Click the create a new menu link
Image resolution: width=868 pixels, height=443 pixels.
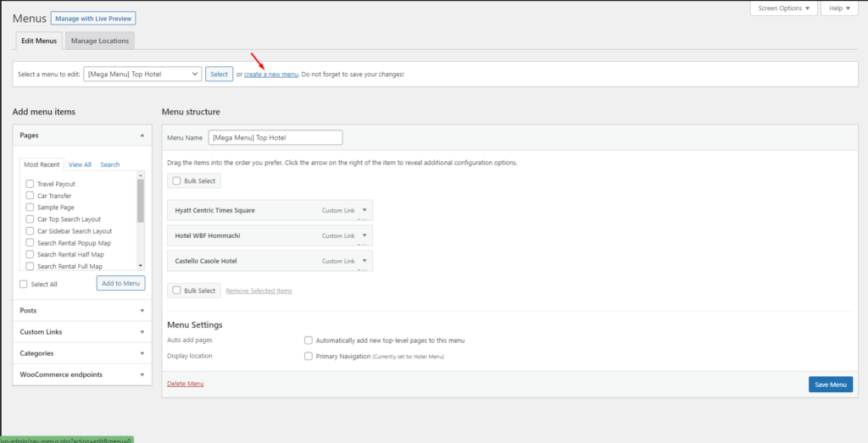(271, 75)
